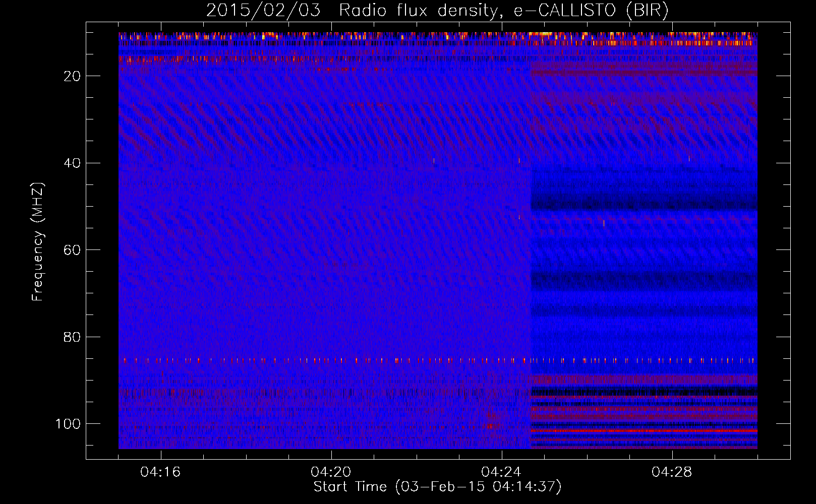Click the 20 MHz frequency tick label
Screen dimensions: 816x504
coord(73,76)
